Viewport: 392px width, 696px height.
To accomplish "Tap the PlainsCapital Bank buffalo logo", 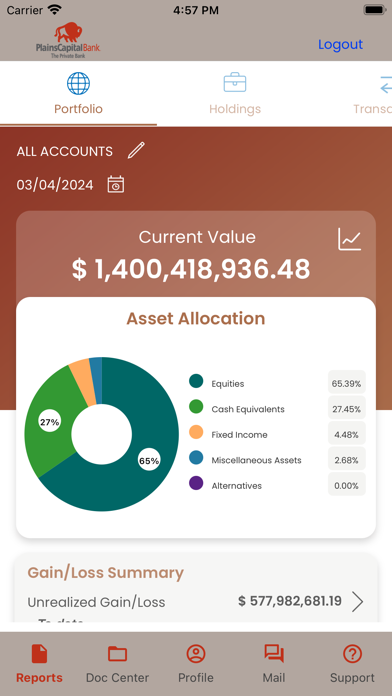I will [68, 40].
